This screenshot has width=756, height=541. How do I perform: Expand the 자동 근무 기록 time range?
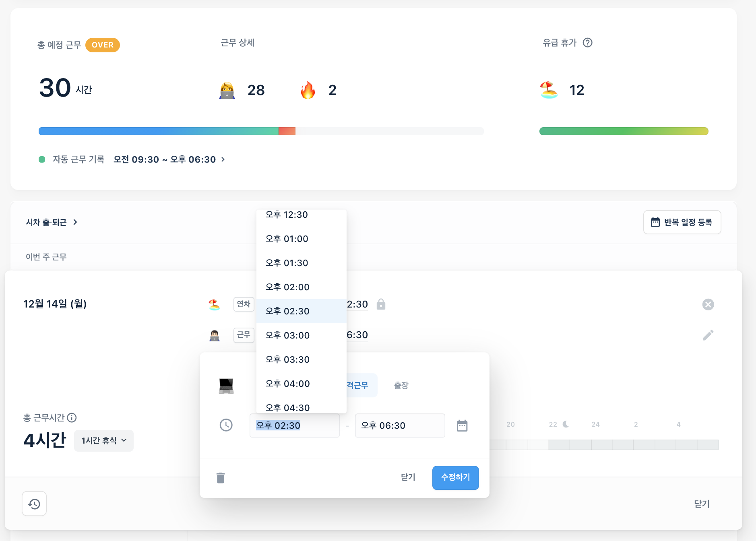[x=169, y=160]
